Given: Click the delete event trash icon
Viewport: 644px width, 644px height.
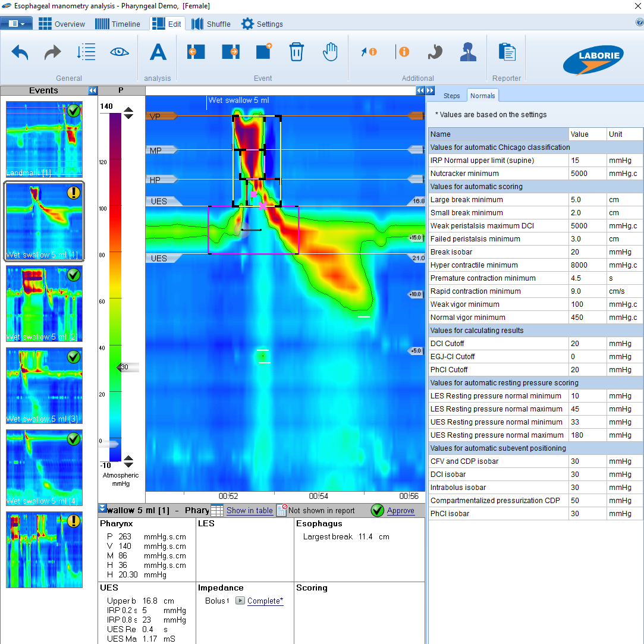Looking at the screenshot, I should 296,52.
